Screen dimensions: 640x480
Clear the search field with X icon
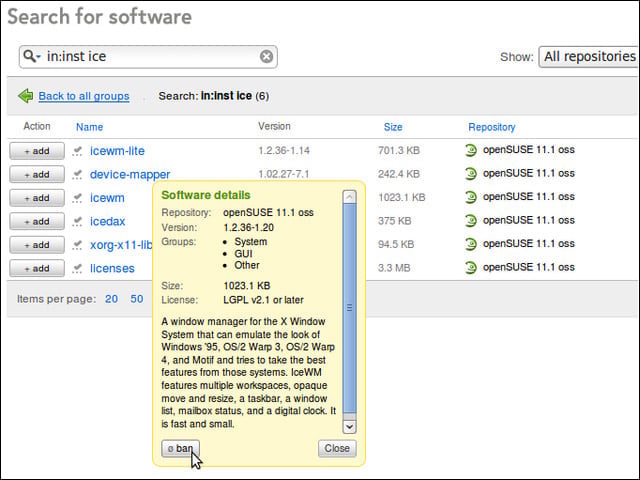(x=266, y=56)
